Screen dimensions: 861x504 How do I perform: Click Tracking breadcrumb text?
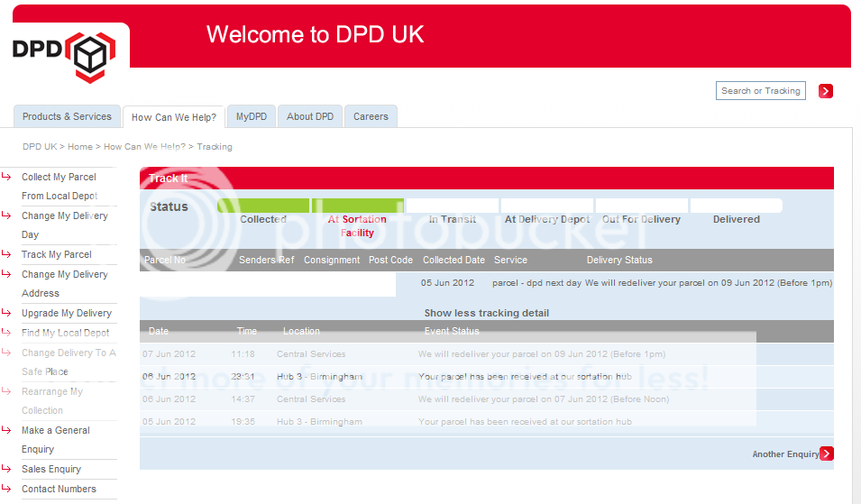tap(215, 147)
